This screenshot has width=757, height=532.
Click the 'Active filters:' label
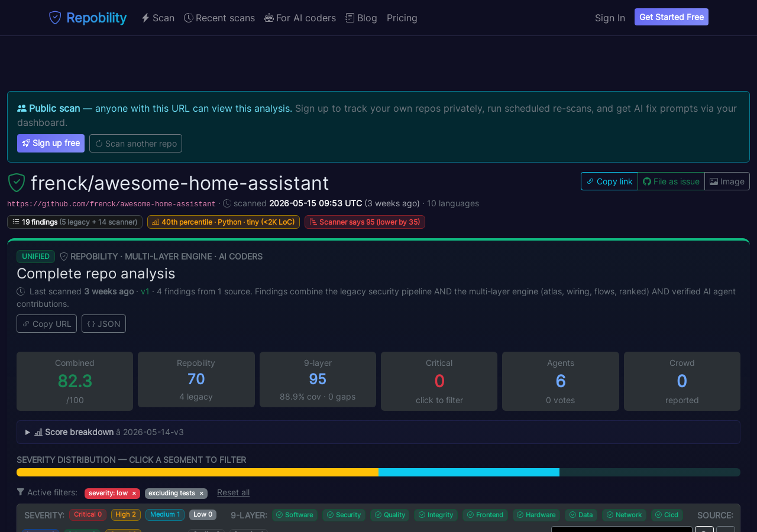(52, 492)
